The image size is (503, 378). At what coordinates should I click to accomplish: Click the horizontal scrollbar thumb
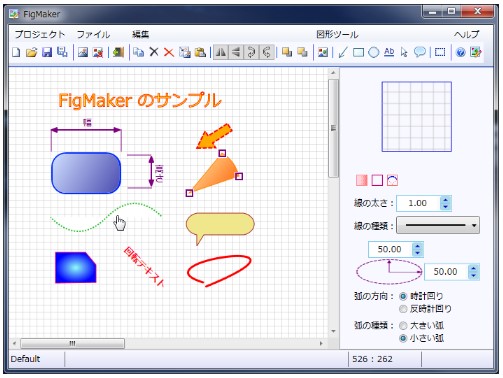(x=72, y=343)
